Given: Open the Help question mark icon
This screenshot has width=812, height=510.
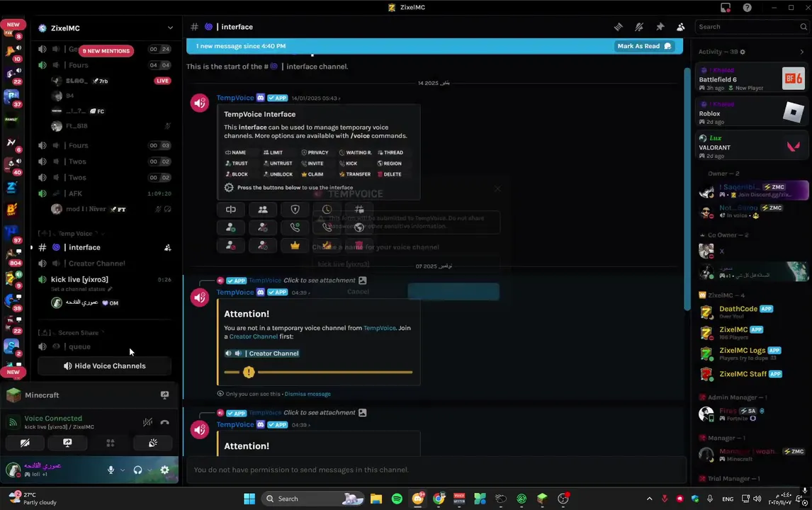Looking at the screenshot, I should coord(748,7).
